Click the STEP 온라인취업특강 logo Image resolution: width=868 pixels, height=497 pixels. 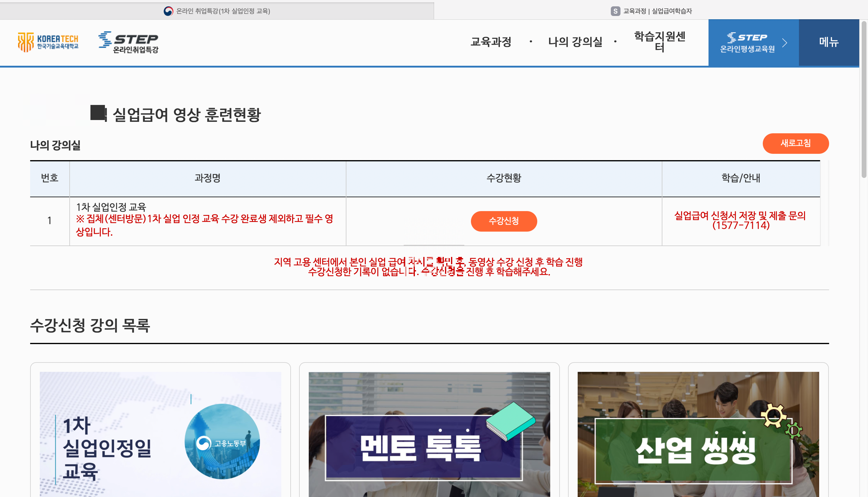click(x=129, y=42)
